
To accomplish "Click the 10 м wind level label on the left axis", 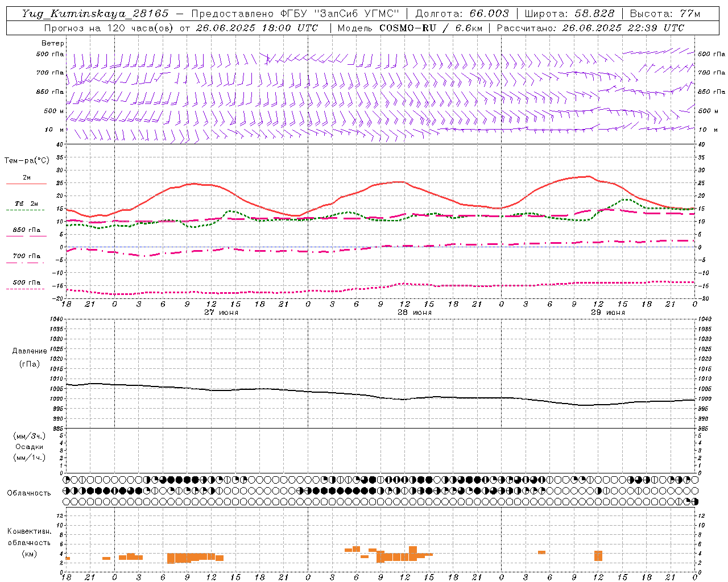I will 55,130.
